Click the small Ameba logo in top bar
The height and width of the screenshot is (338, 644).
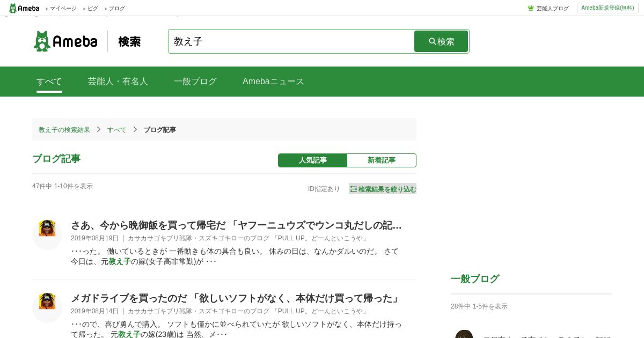pyautogui.click(x=24, y=8)
